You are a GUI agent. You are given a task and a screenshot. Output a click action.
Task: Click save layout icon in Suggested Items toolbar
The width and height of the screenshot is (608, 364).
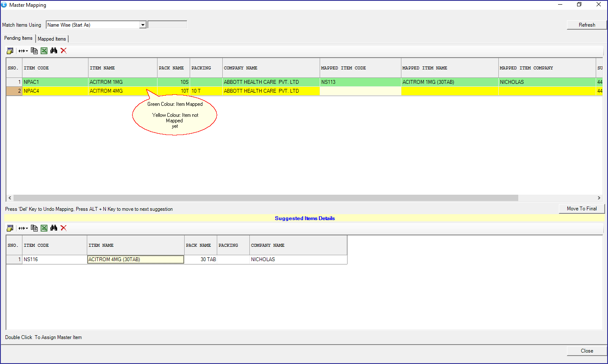[x=10, y=228]
